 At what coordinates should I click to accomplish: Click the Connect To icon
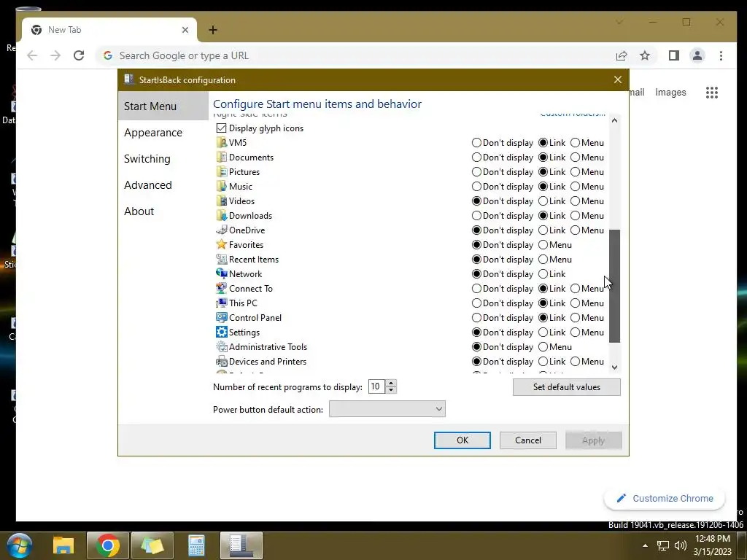pyautogui.click(x=221, y=289)
